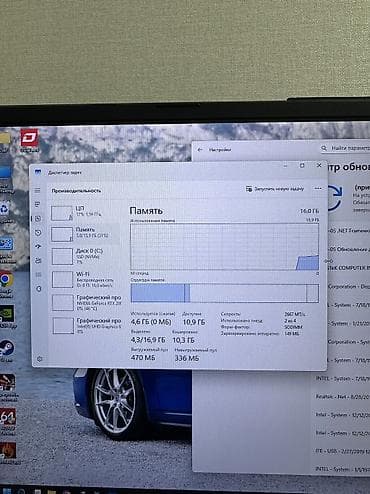Select the Память (Memory) performance item

(x=85, y=234)
